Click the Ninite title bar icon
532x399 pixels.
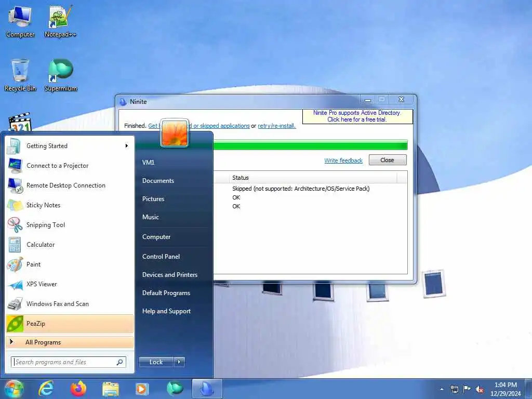[x=123, y=101]
